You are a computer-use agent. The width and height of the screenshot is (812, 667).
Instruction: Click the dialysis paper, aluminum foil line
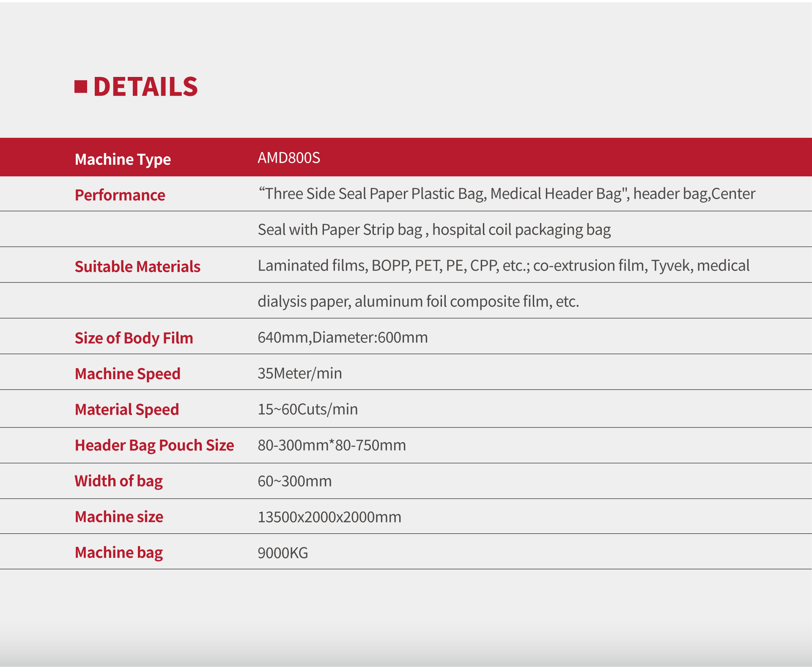[418, 301]
